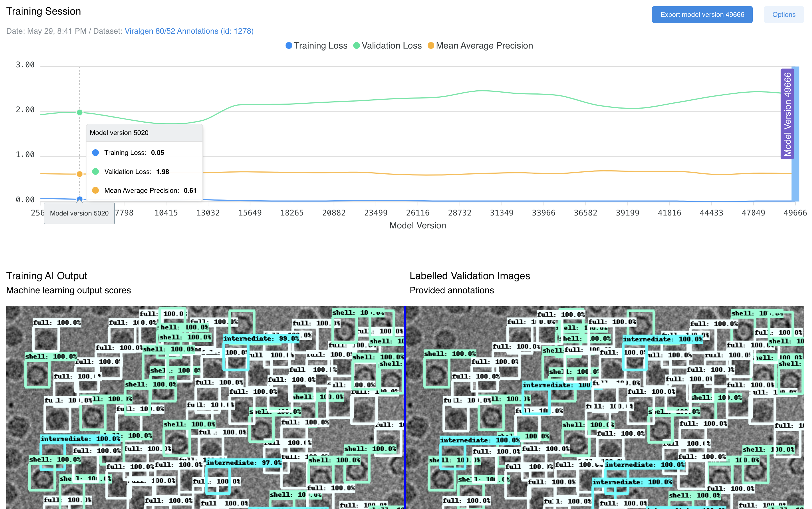Screen dimensions: 812x509
Task: Click the blue Training Loss legend dot
Action: coord(289,45)
